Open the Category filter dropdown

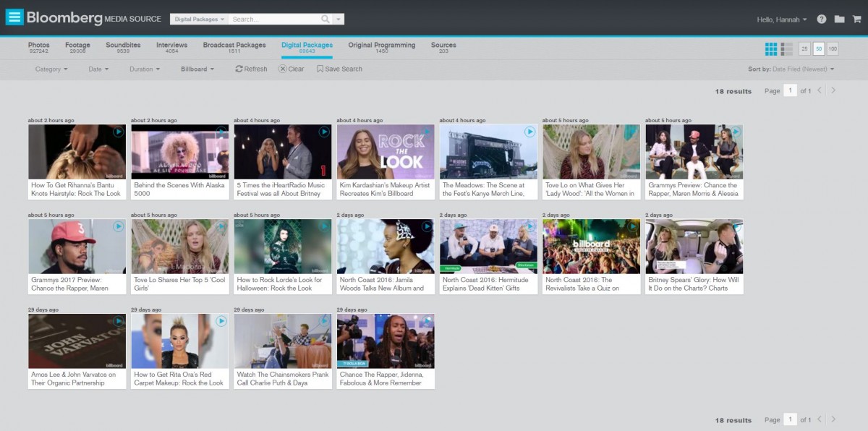click(51, 69)
